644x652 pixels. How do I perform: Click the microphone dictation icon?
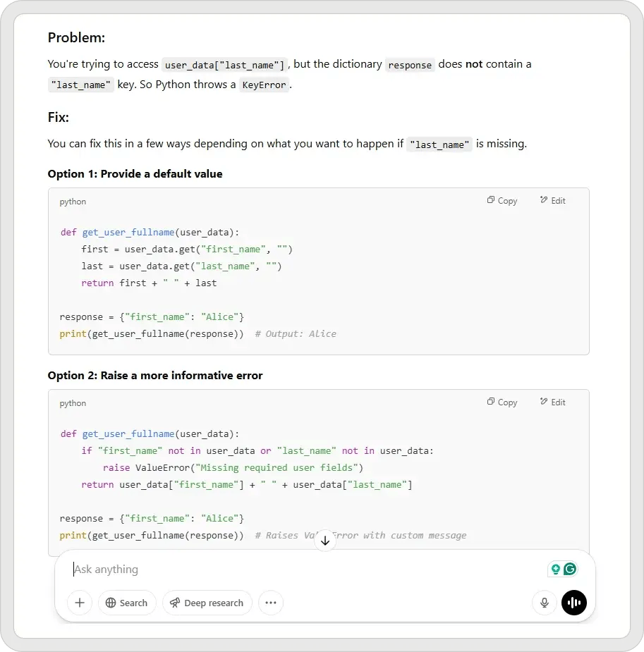pyautogui.click(x=544, y=603)
